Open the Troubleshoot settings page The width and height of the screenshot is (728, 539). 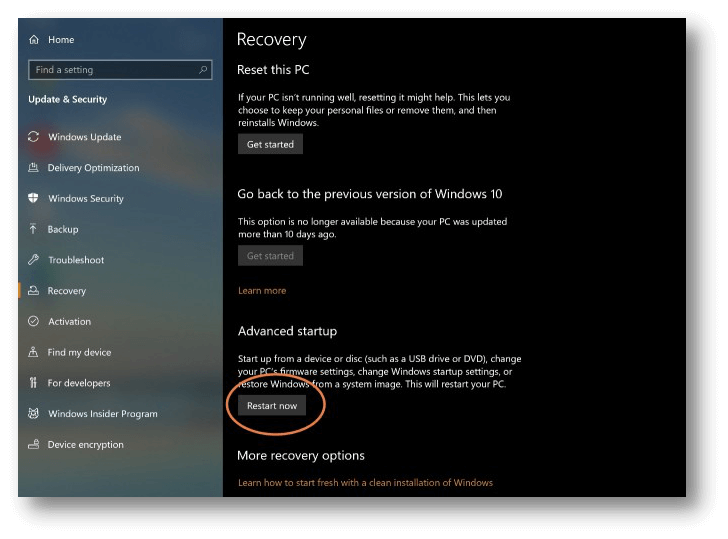point(76,260)
